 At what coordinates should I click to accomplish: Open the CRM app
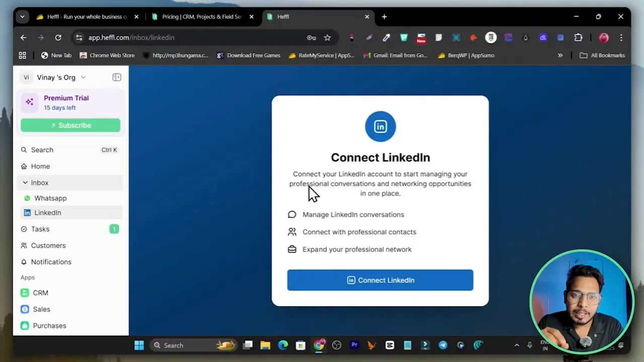pyautogui.click(x=40, y=293)
